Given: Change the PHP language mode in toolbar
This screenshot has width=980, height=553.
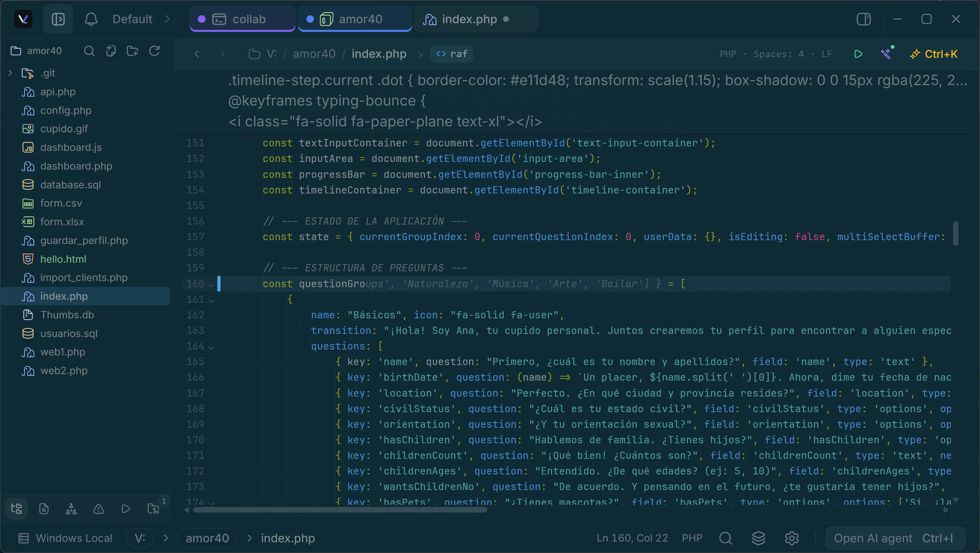Looking at the screenshot, I should 728,54.
